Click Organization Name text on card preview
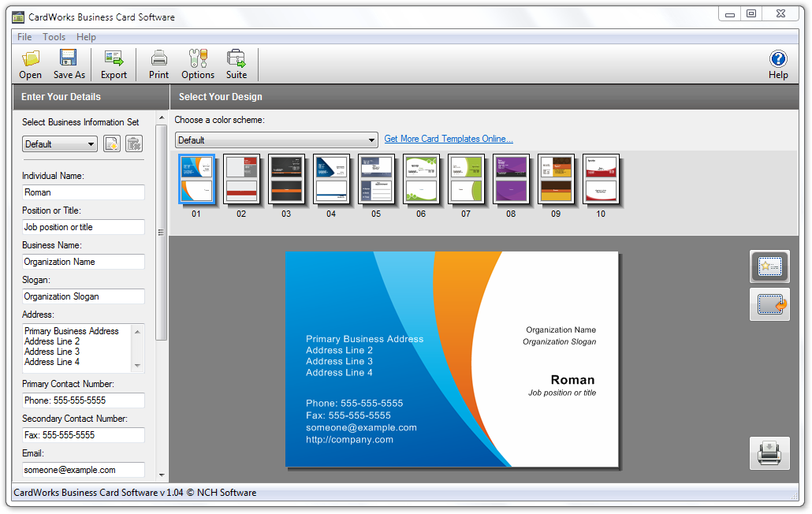This screenshot has width=812, height=514. click(561, 330)
